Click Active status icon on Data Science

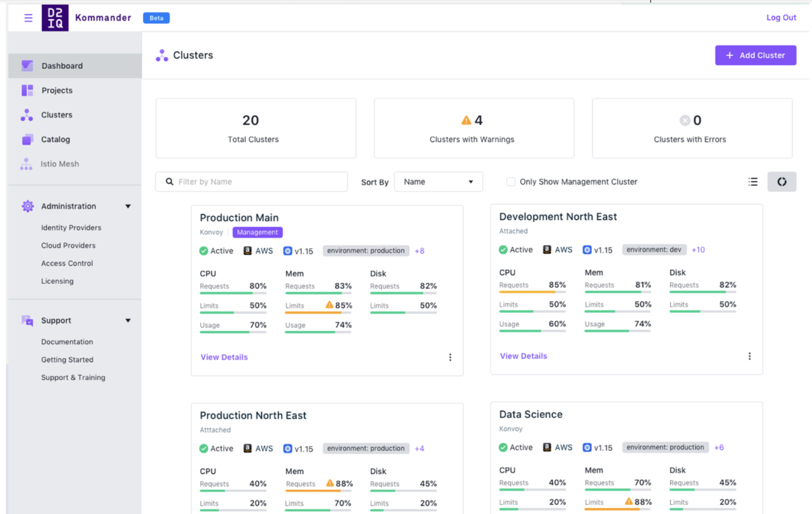[x=503, y=447]
